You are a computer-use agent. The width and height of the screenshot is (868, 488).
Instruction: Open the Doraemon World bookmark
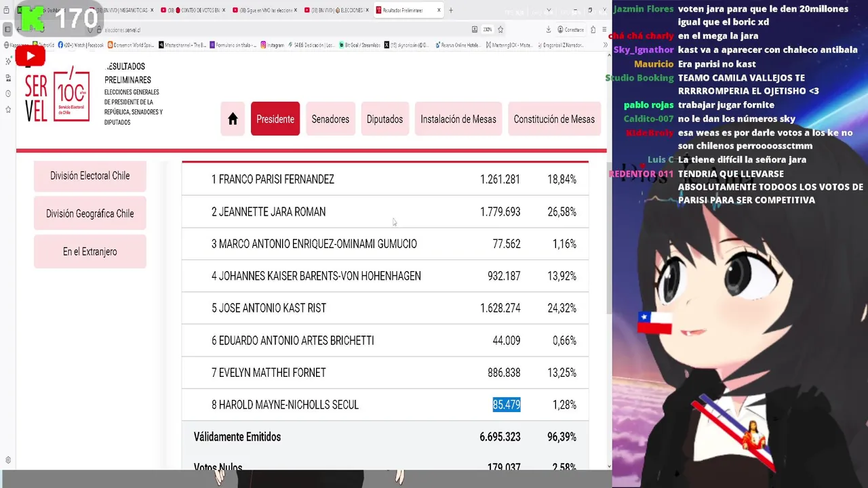(x=132, y=45)
